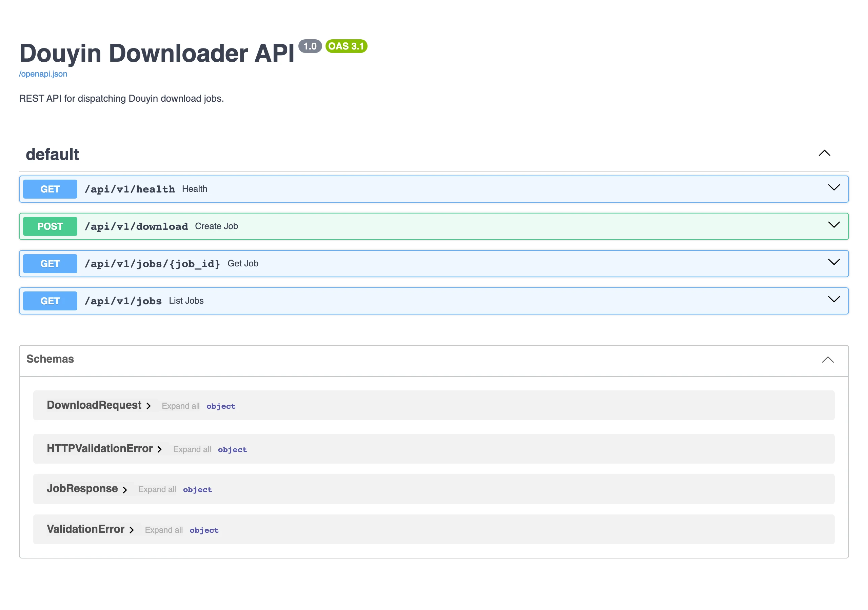868x610 pixels.
Task: Click Expand all for HTTPValidationError
Action: [x=193, y=449]
